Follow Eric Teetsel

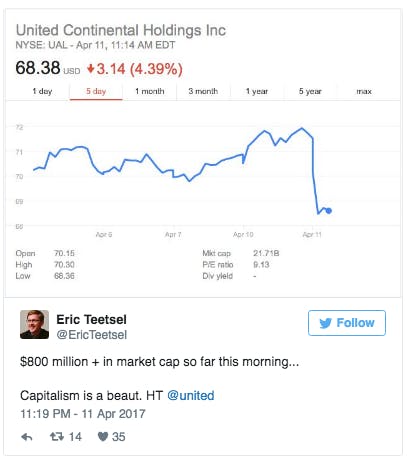point(347,323)
